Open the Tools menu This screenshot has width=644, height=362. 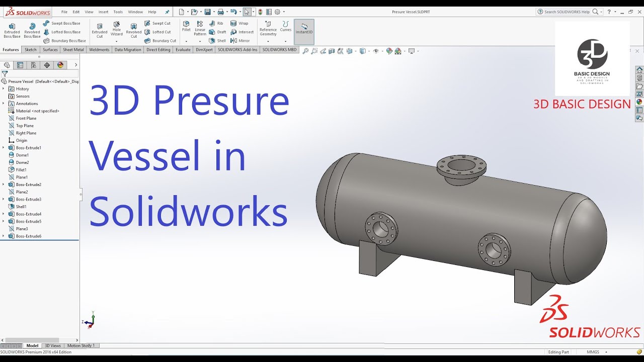click(x=118, y=12)
